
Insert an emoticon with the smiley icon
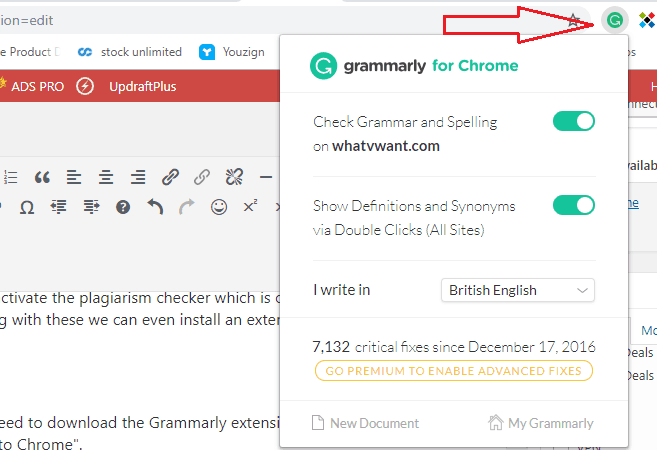pyautogui.click(x=219, y=207)
